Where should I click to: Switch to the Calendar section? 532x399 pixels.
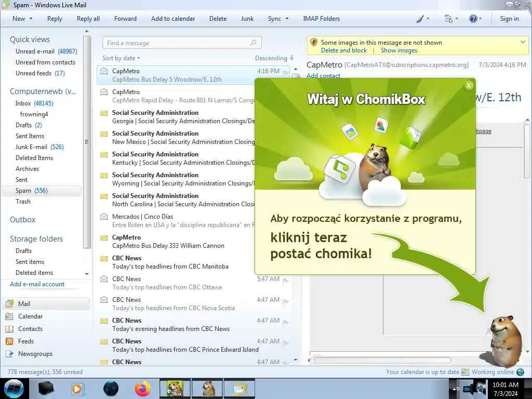coord(30,316)
